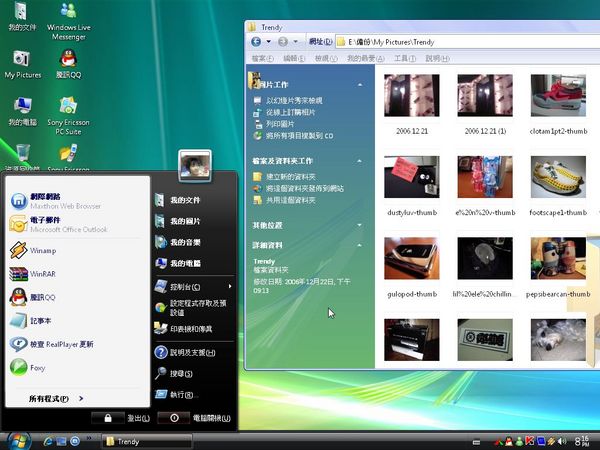Open the 編輯 menu in Explorer
Screen dimensions: 600x450
pos(294,59)
